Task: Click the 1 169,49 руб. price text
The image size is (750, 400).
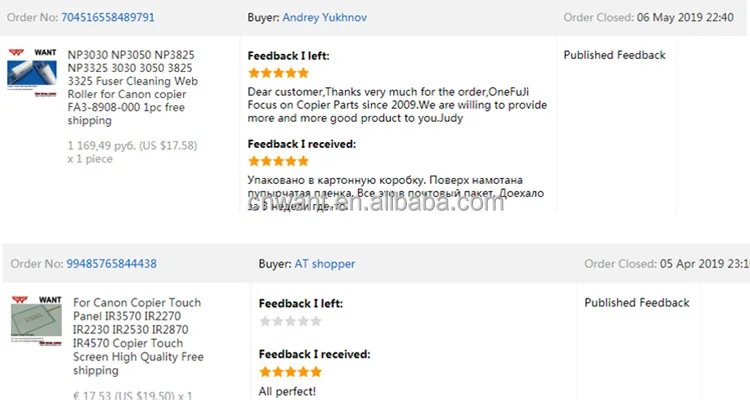Action: point(132,145)
